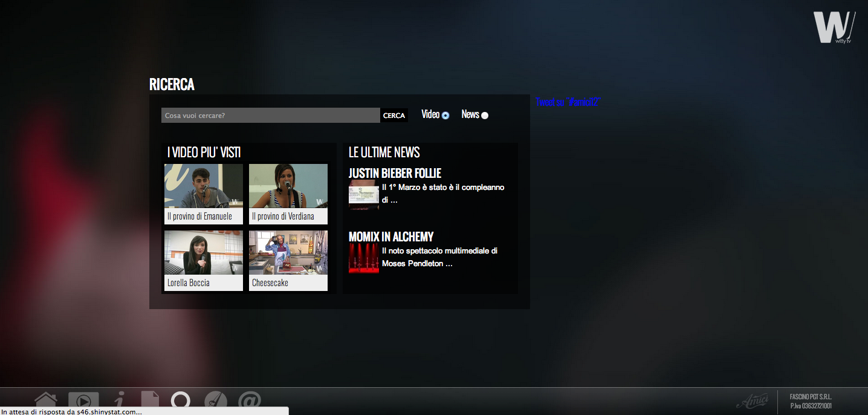
Task: Open the 'Justin Bieber Follie' news headline
Action: coord(395,174)
